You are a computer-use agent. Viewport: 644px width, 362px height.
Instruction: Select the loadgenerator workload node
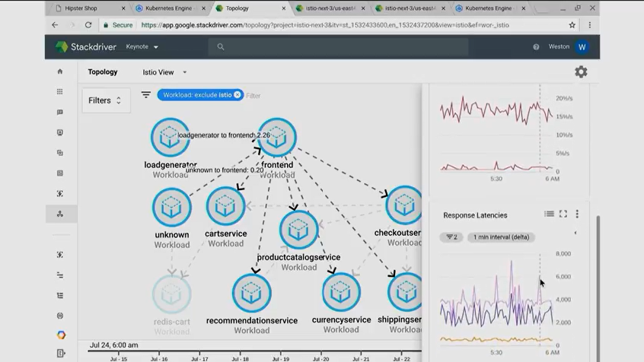click(170, 138)
